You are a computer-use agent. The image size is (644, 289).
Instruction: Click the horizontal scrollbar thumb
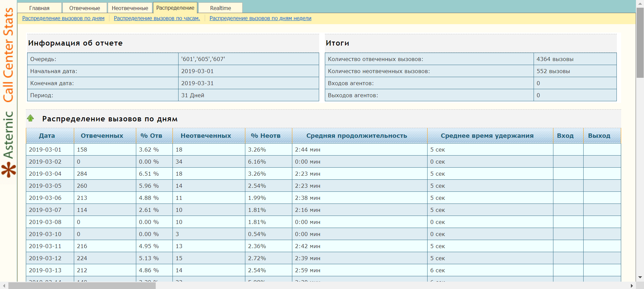click(82, 286)
